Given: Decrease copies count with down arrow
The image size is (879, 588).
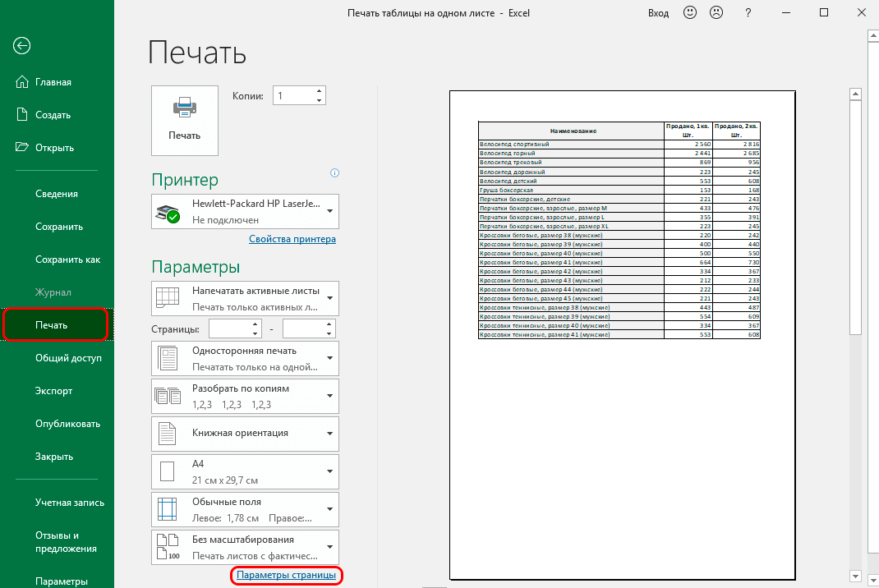Looking at the screenshot, I should (x=319, y=99).
